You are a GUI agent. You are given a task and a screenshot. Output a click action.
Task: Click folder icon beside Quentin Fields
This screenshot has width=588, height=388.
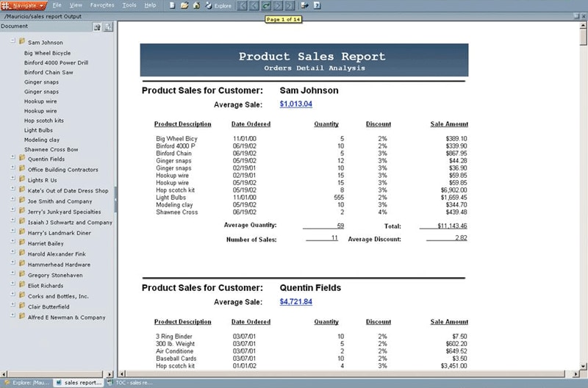click(x=22, y=158)
